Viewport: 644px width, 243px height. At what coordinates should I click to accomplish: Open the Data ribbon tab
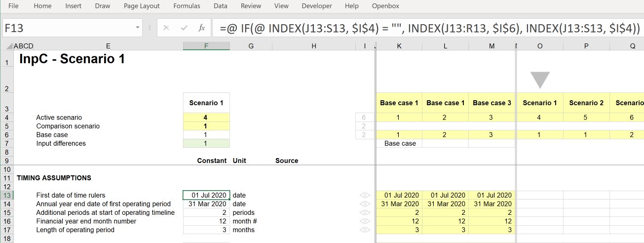point(221,6)
